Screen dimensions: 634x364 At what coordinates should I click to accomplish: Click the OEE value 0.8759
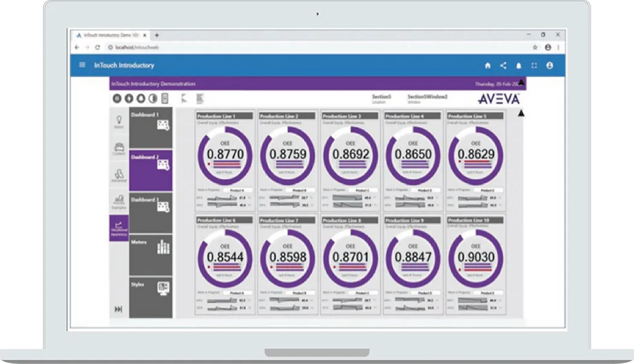[x=288, y=154]
